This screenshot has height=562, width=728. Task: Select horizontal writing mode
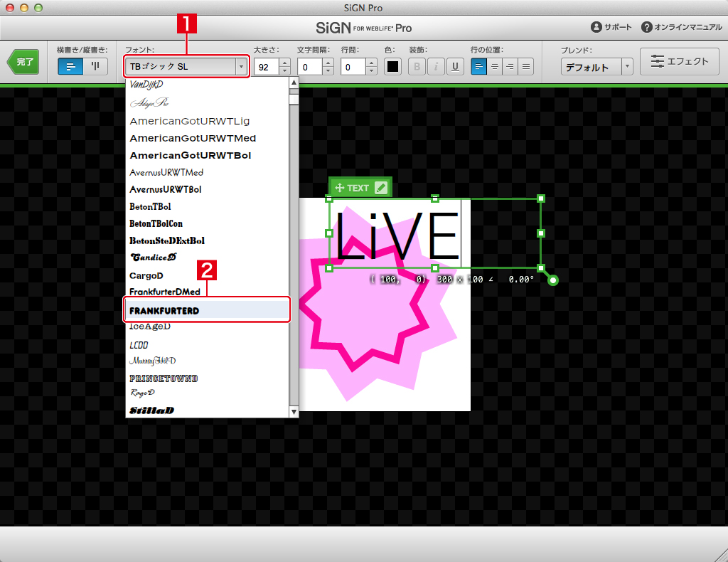tap(70, 66)
